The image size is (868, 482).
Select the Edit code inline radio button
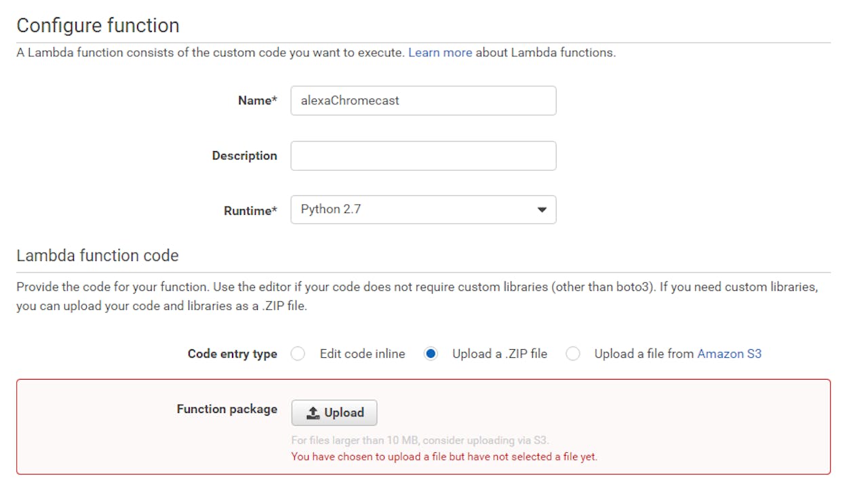298,354
